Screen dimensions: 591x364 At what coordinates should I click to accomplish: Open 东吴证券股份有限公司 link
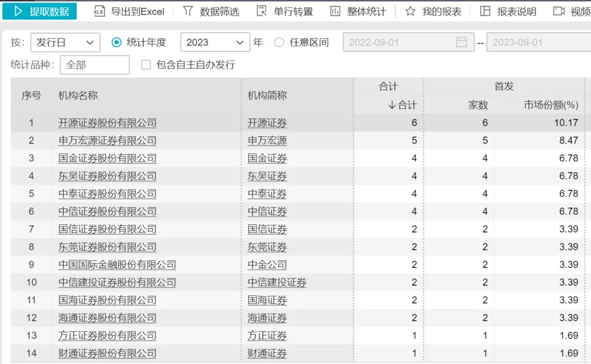point(107,176)
